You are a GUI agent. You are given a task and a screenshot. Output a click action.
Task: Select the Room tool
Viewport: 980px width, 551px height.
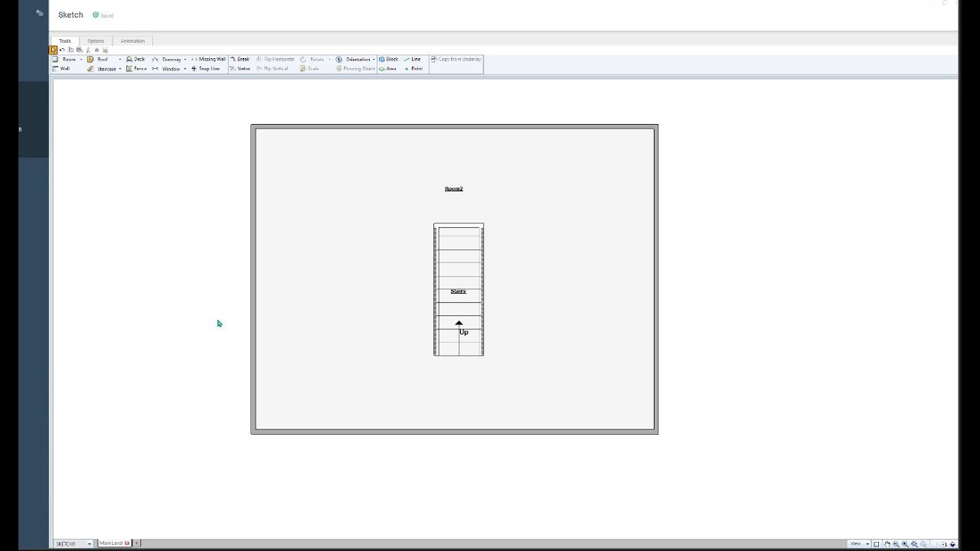(64, 59)
